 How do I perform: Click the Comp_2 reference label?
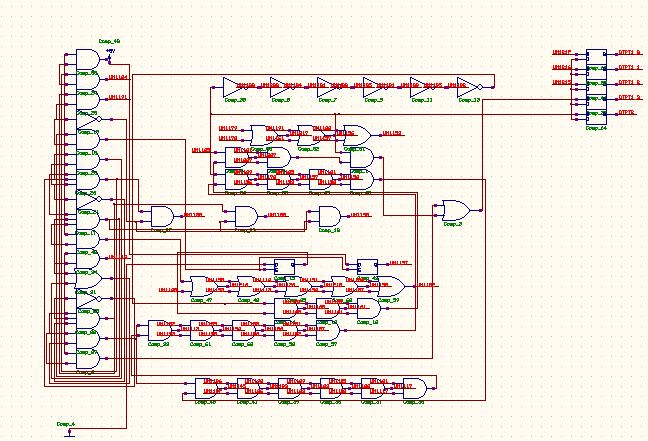pyautogui.click(x=453, y=224)
